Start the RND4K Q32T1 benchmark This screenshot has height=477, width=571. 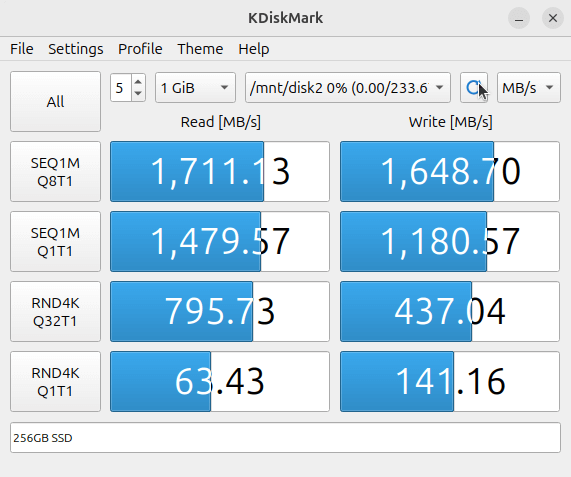(55, 311)
